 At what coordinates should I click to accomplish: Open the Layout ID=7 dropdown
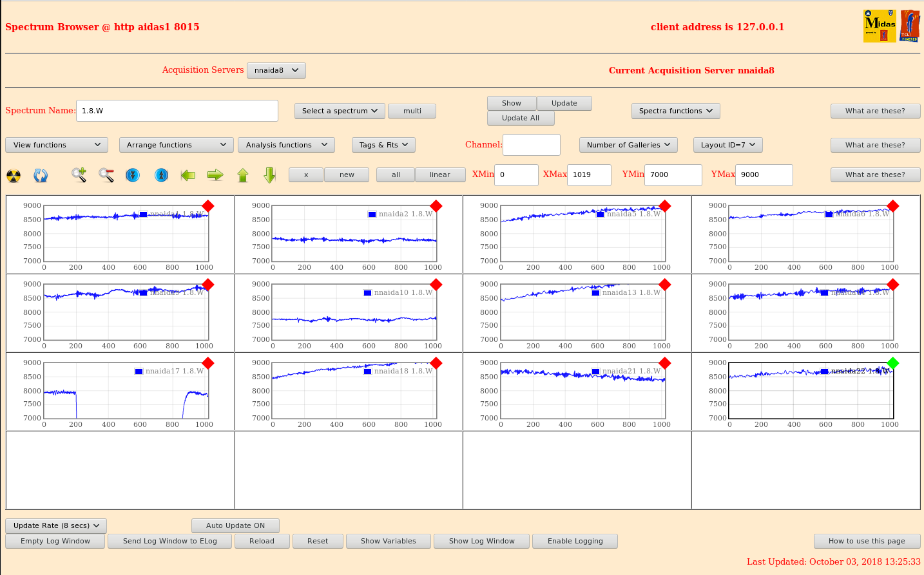(728, 145)
